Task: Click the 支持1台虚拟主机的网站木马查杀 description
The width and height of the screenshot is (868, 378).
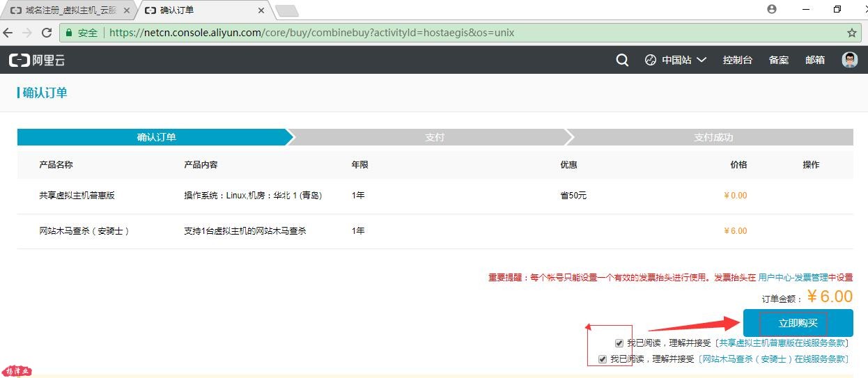Action: (245, 230)
